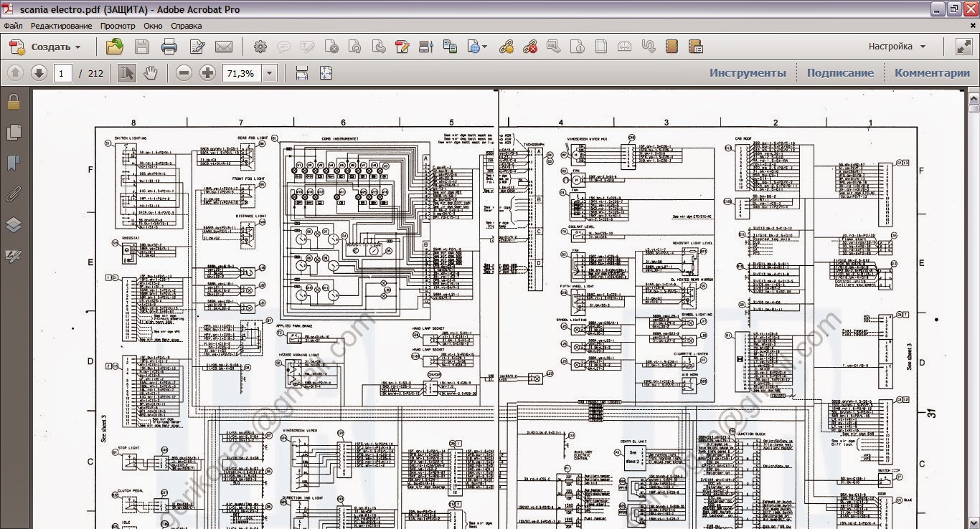980x529 pixels.
Task: Click the Save floppy disk icon
Action: pyautogui.click(x=141, y=47)
